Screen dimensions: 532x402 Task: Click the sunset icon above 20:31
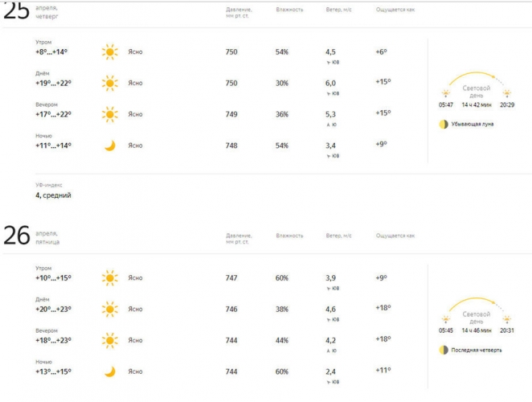click(507, 319)
